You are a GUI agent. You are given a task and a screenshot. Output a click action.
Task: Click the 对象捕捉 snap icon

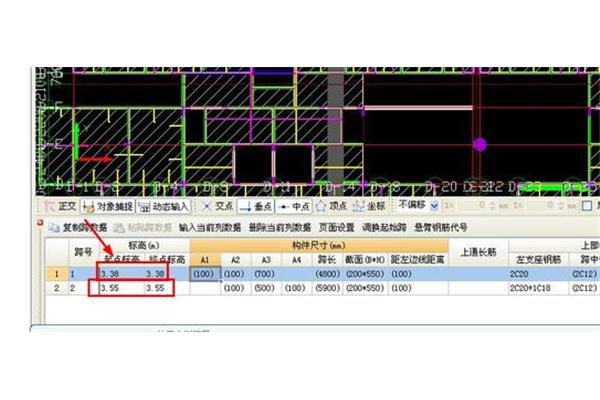point(88,207)
